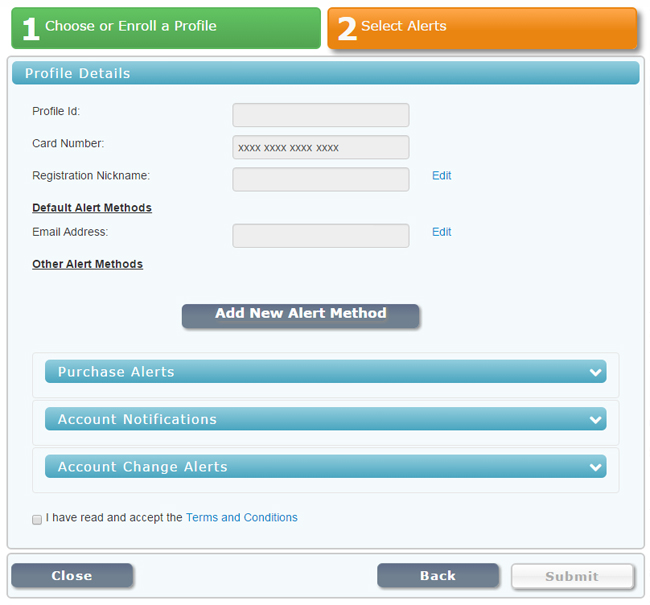This screenshot has width=650, height=605.
Task: Click the Default Alert Methods heading
Action: click(92, 207)
